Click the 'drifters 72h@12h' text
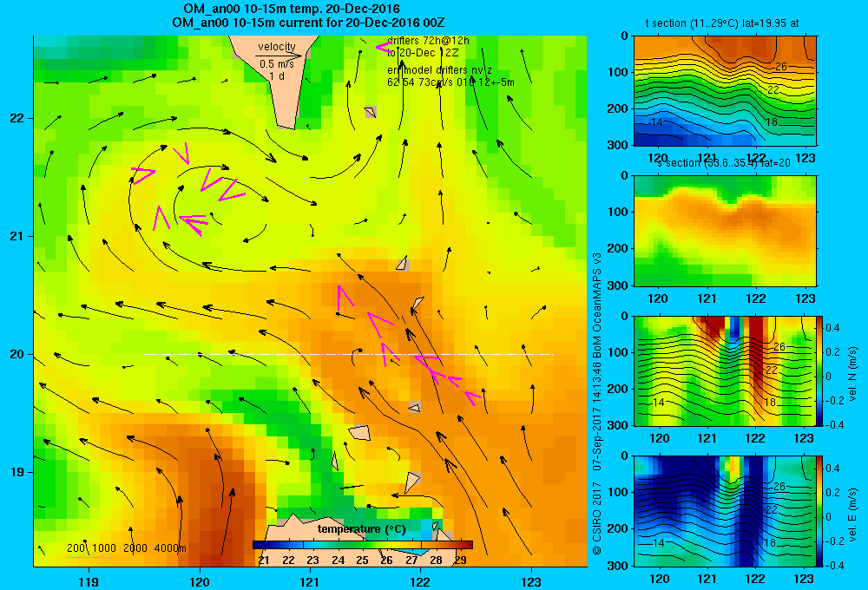868x590 pixels. coord(428,41)
